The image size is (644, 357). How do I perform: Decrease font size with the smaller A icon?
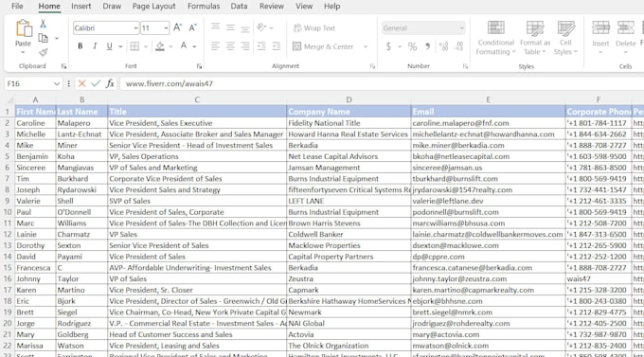pyautogui.click(x=192, y=28)
